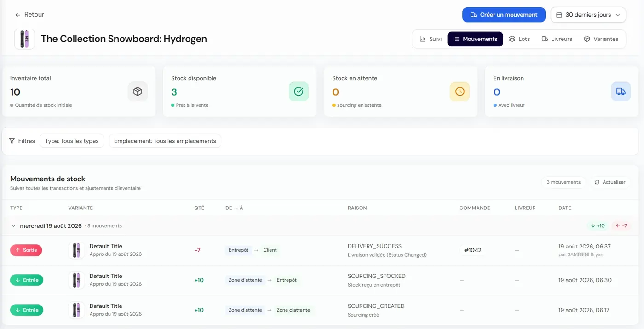Click the -7 quantity value in the Sortie row
The width and height of the screenshot is (644, 329).
click(x=197, y=250)
